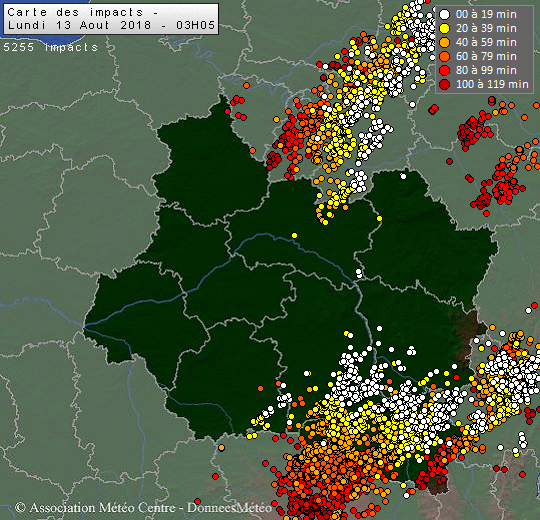The image size is (540, 520).
Task: Click the '5255 impacts' counter text
Action: [51, 47]
